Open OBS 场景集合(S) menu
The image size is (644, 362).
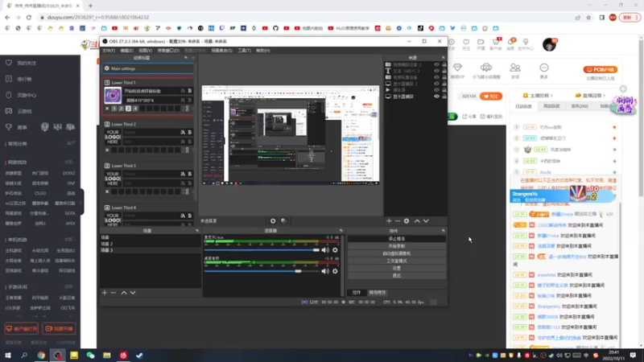(x=221, y=51)
